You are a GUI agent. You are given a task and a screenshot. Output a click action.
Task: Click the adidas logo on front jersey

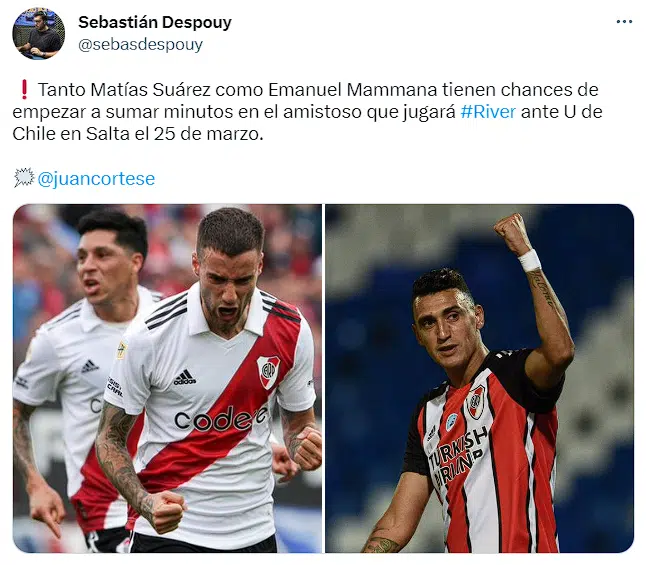[x=185, y=377]
